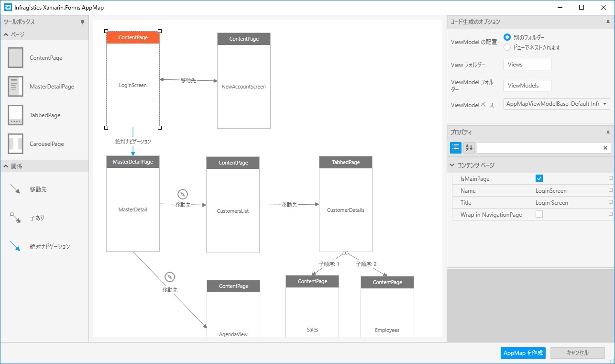Viewport: 615px width, 364px height.
Task: Pick the blue 絶対ナビゲーション arrow icon
Action: pyautogui.click(x=15, y=246)
